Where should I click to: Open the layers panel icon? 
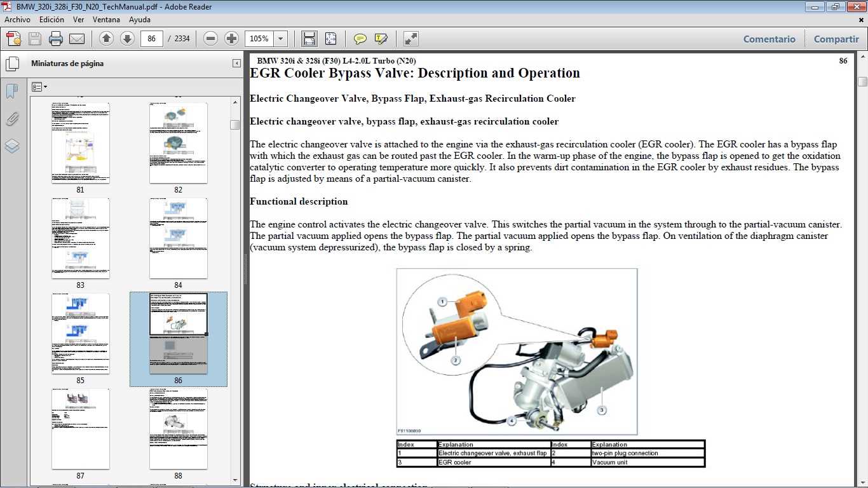[12, 146]
